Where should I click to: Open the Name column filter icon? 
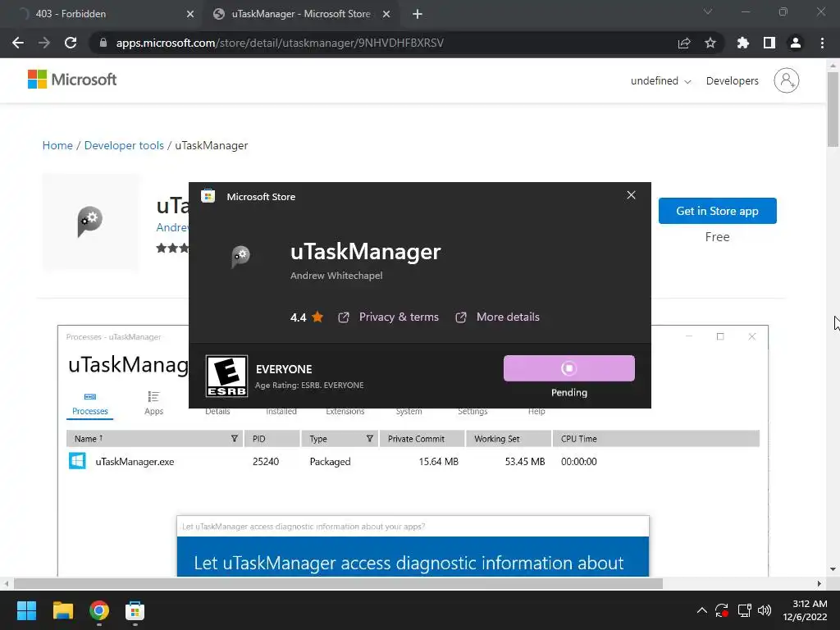(234, 439)
